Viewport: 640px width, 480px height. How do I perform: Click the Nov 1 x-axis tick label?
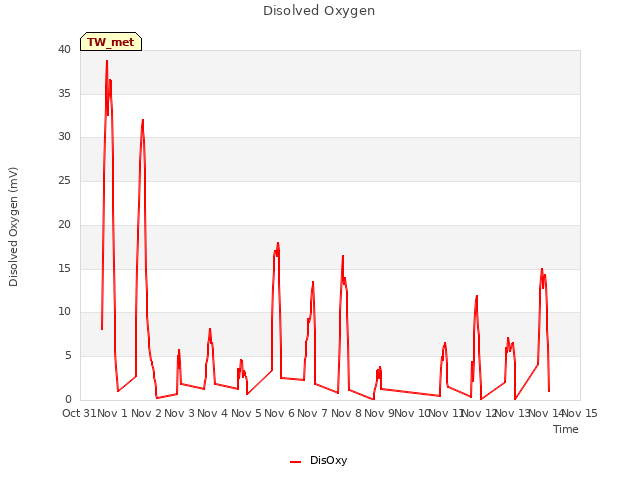[x=112, y=413]
